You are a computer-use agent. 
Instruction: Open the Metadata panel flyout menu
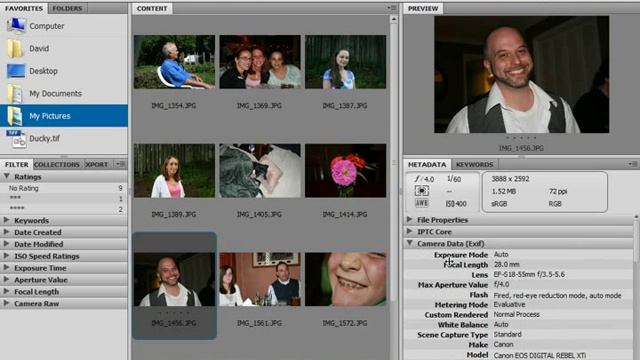632,164
